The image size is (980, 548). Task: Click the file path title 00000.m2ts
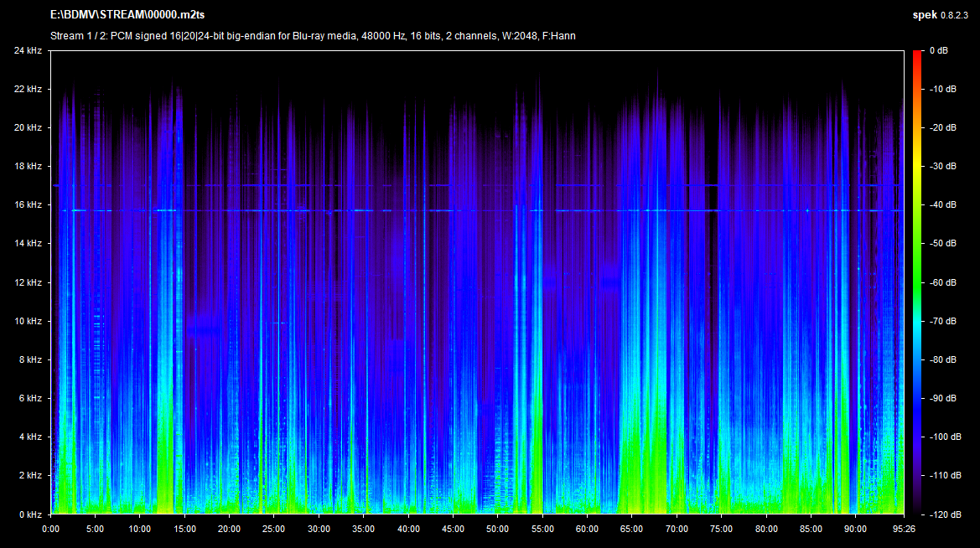click(x=127, y=15)
